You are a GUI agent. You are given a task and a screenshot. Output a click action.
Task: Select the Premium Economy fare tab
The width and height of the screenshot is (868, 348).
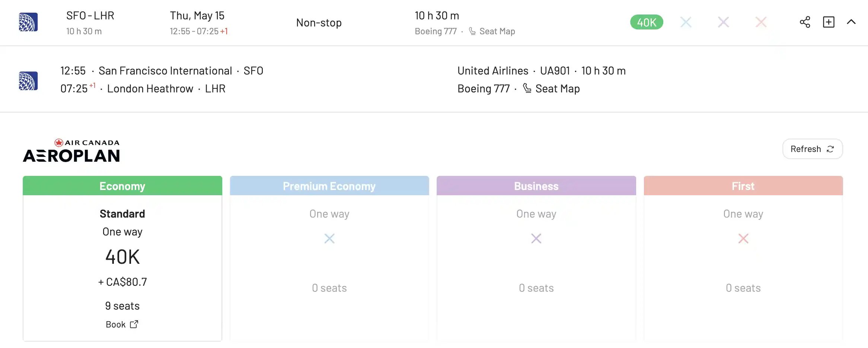click(x=329, y=186)
